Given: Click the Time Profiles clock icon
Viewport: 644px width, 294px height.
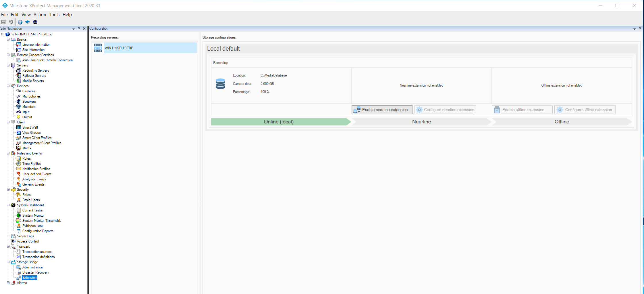Looking at the screenshot, I should [x=19, y=164].
